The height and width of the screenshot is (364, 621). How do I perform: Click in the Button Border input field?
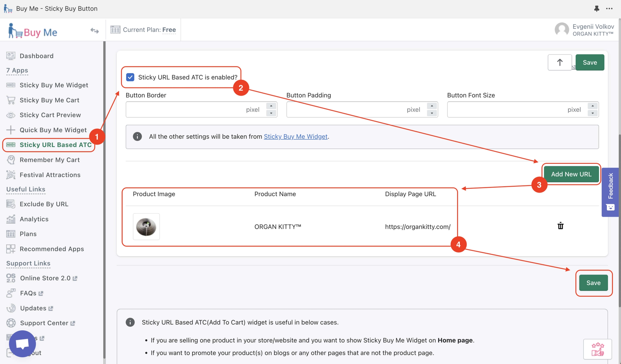coord(186,110)
